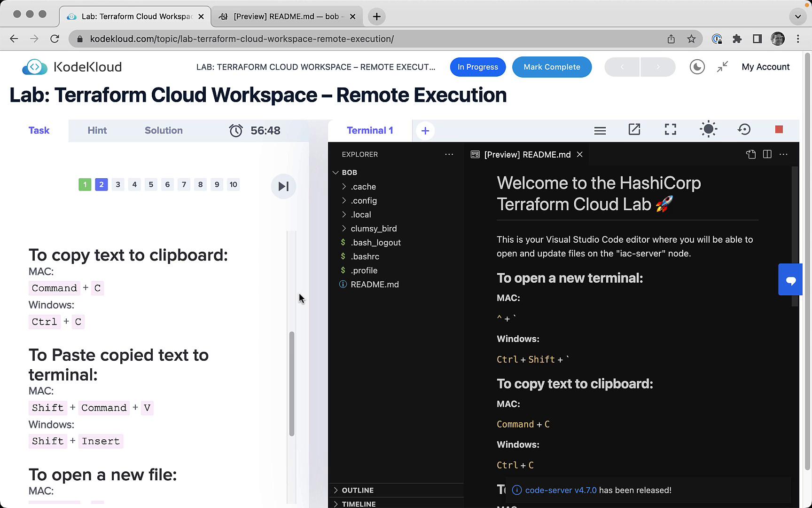Image resolution: width=812 pixels, height=508 pixels.
Task: Click the Show Source icon in editor toolbar
Action: pyautogui.click(x=751, y=154)
